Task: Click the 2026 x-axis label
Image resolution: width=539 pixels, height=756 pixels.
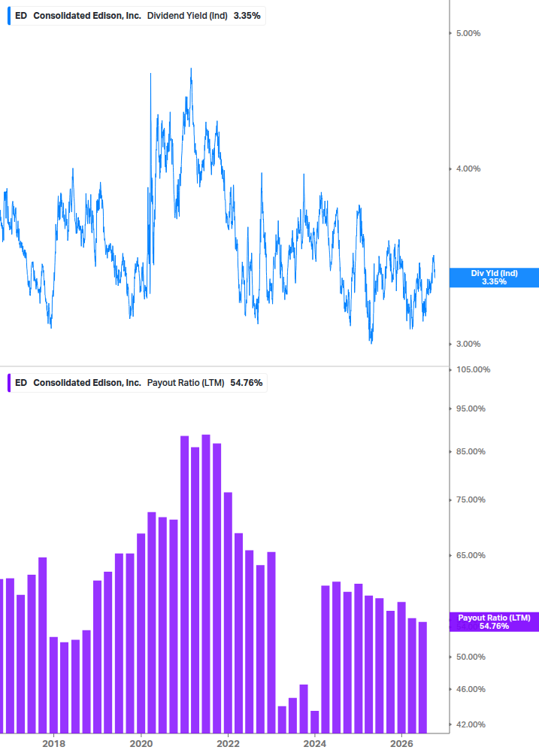Action: tap(401, 743)
